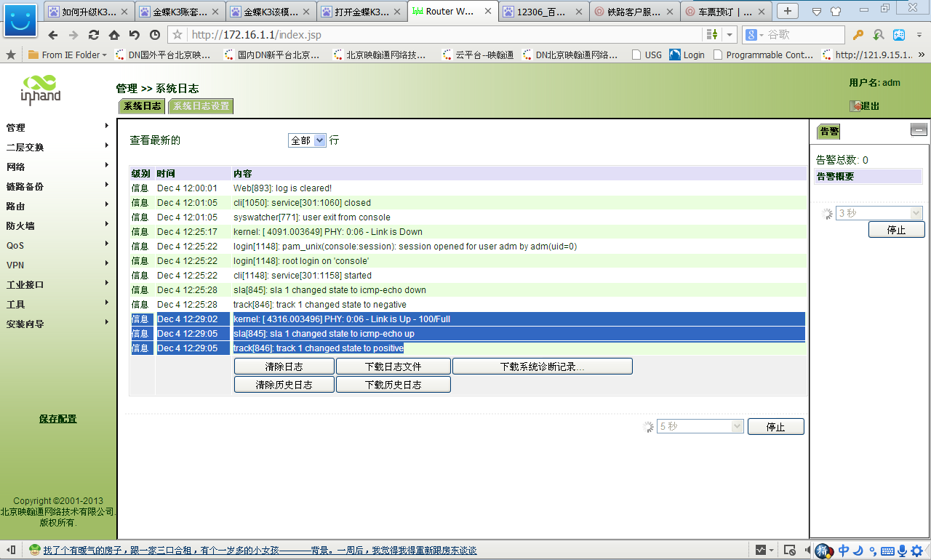Switch to 系统日志设置 tab

pyautogui.click(x=201, y=106)
